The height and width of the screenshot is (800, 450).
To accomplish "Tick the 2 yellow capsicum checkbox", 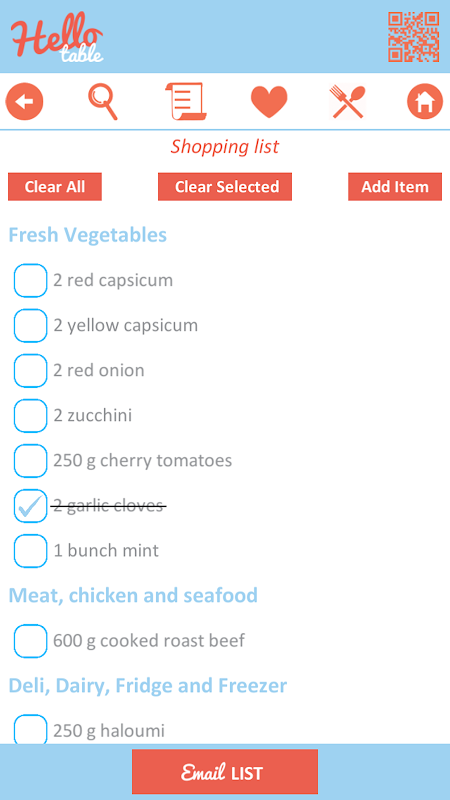I will point(31,326).
